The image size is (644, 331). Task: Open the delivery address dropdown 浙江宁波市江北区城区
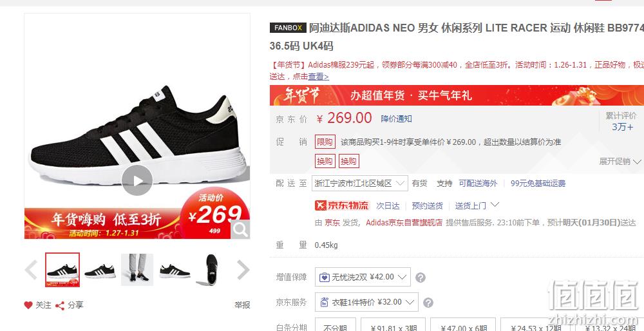(360, 184)
